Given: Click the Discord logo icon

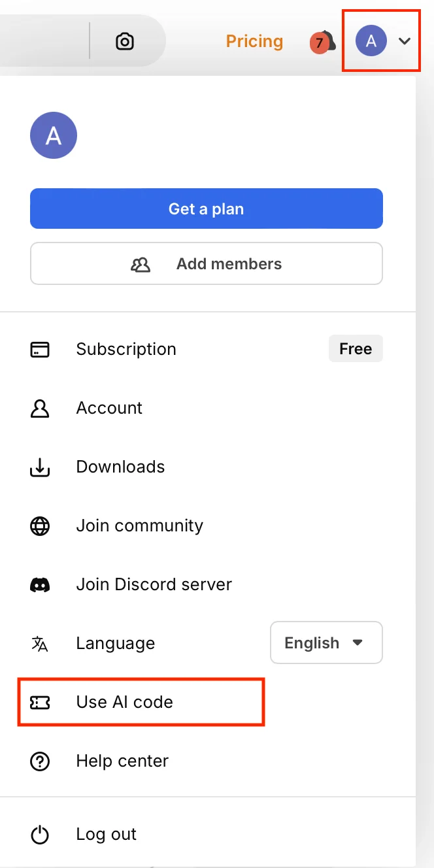Looking at the screenshot, I should [40, 585].
